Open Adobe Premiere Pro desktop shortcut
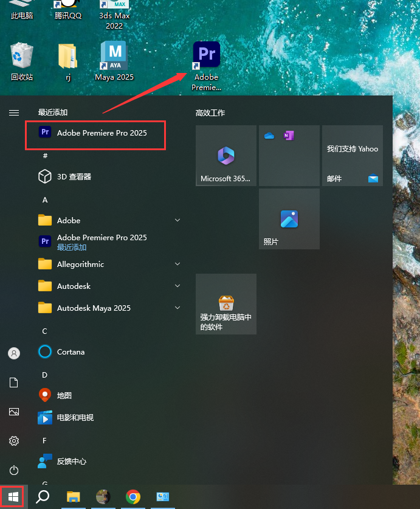The width and height of the screenshot is (420, 509). [207, 66]
